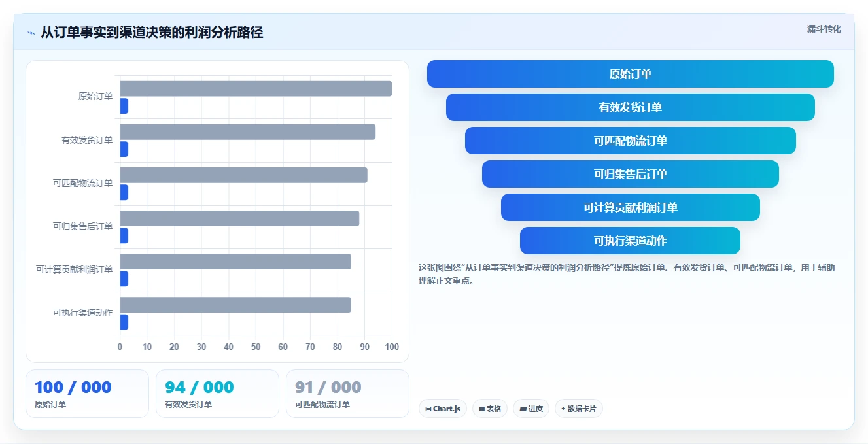Select the 原始订单 funnel stage
Image resolution: width=868 pixels, height=444 pixels.
(631, 74)
